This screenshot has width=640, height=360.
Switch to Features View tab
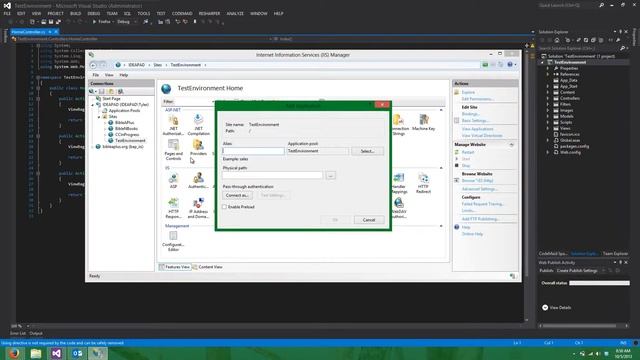(x=175, y=267)
